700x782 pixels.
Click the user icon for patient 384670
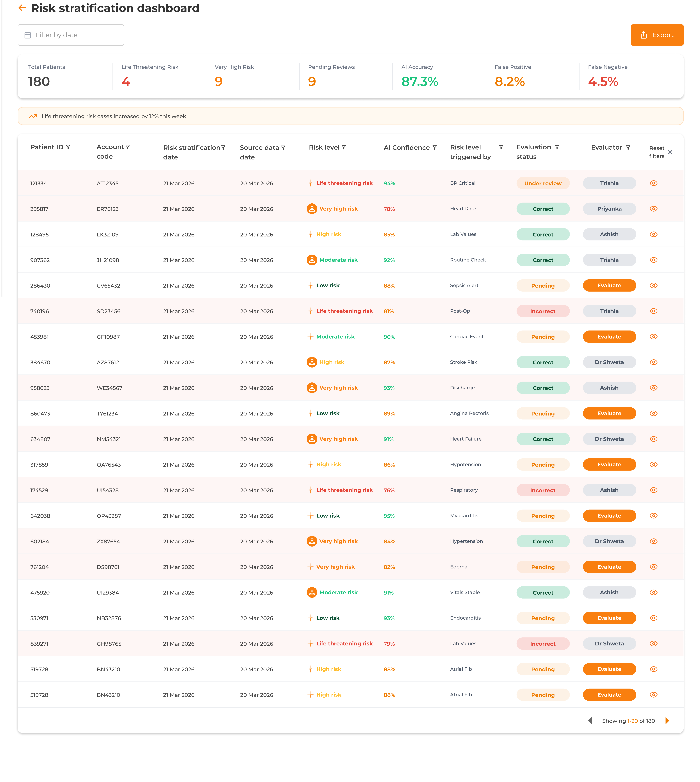coord(312,362)
